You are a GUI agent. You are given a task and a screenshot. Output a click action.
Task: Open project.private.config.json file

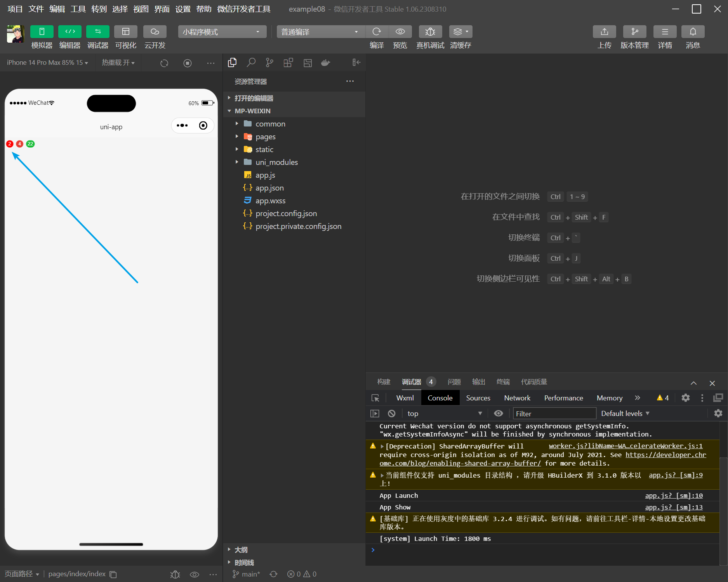[294, 226]
